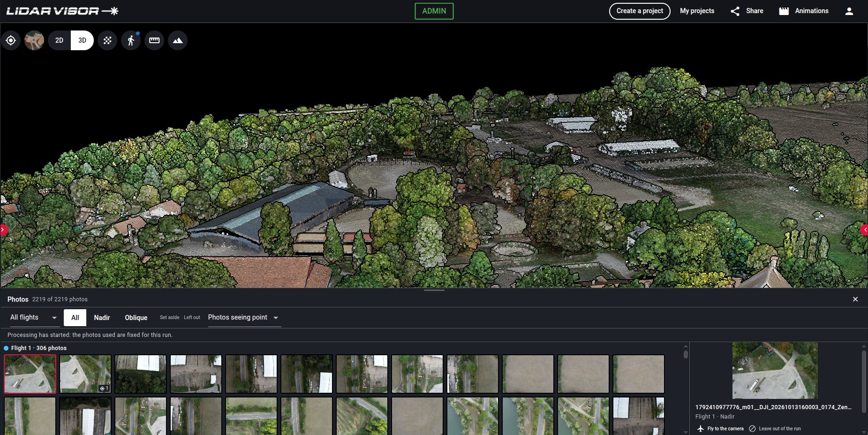Toggle the Left out filter
868x435 pixels.
(x=192, y=318)
